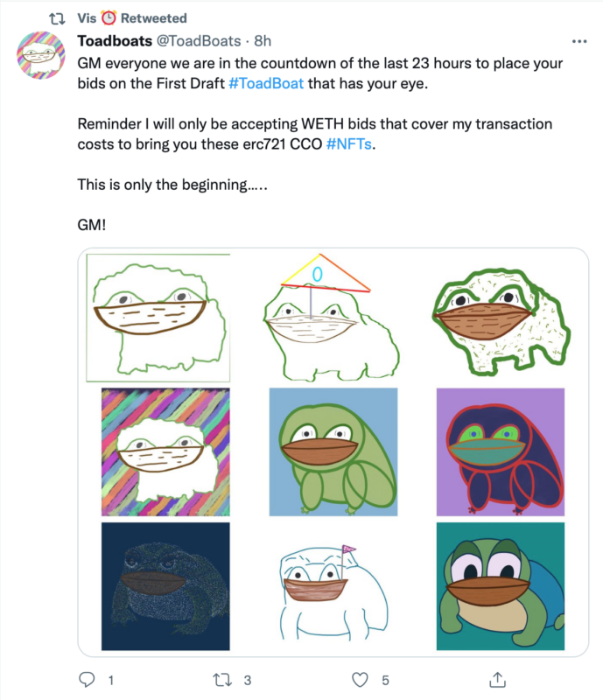Click the 8h tweet timestamp
The height and width of the screenshot is (700, 603).
click(x=263, y=41)
